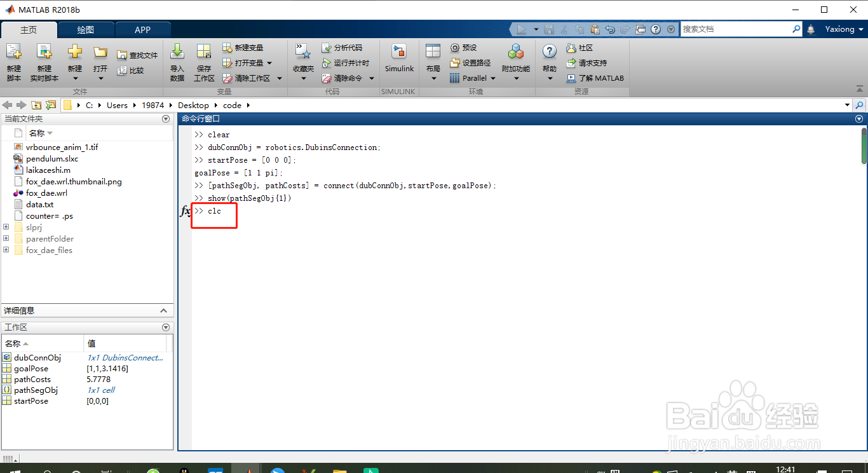Open the Open Variable (打开变量) dropdown
The width and height of the screenshot is (868, 473).
[x=269, y=63]
